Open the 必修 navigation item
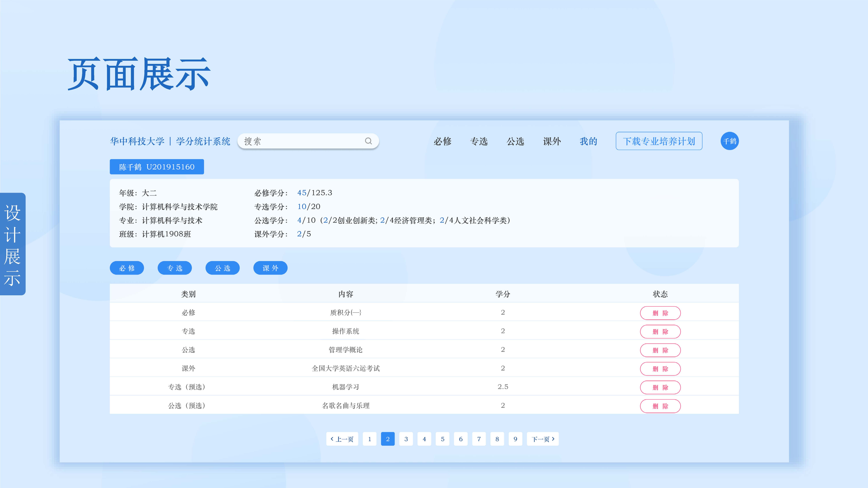Viewport: 868px width, 488px height. click(442, 141)
